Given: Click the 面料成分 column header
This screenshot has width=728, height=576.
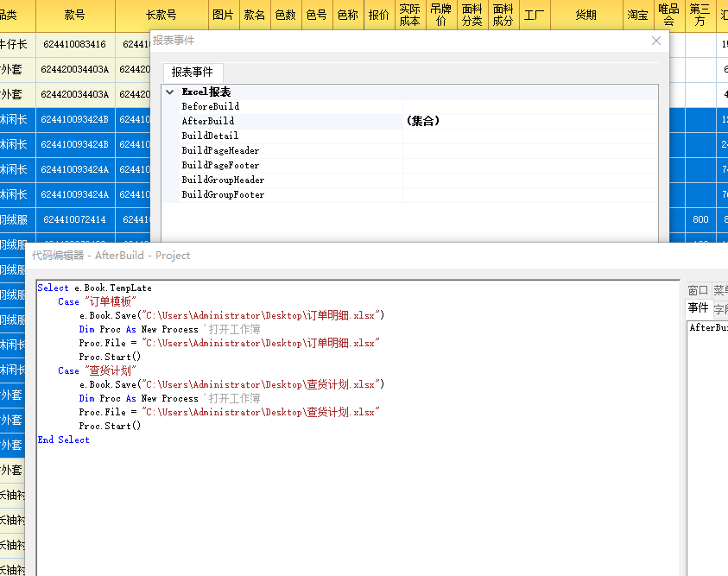Looking at the screenshot, I should (503, 16).
